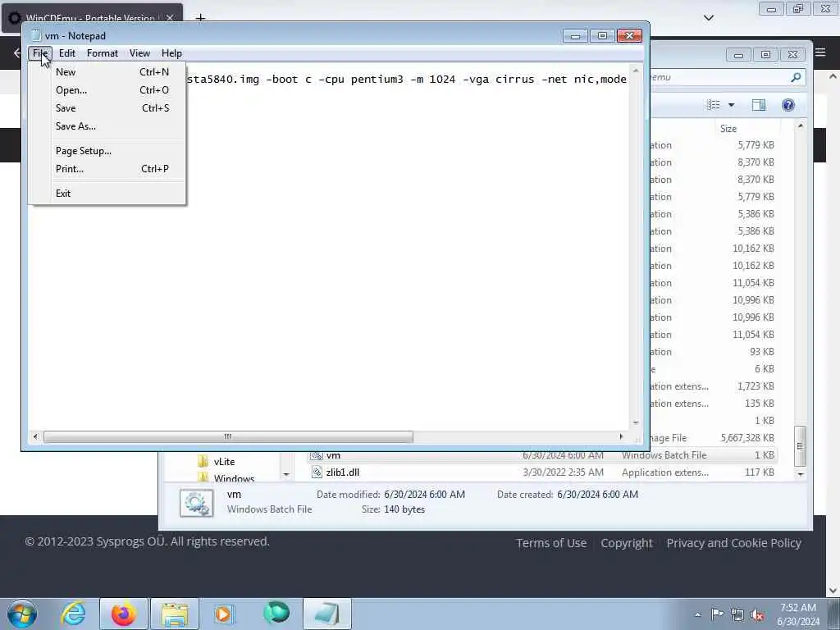The height and width of the screenshot is (630, 840).
Task: Choose Exit from the File menu
Action: click(x=107, y=194)
